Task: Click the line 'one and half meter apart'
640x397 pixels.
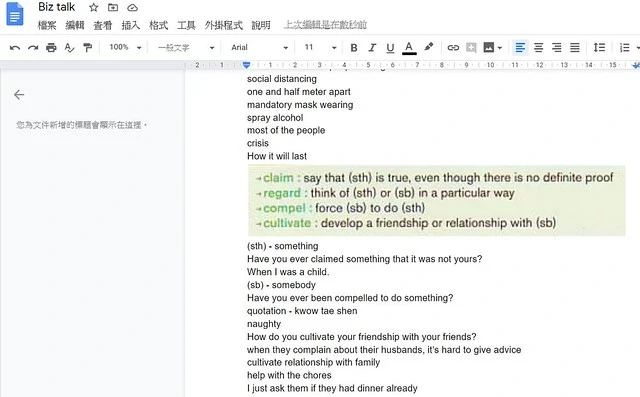Action: (299, 92)
